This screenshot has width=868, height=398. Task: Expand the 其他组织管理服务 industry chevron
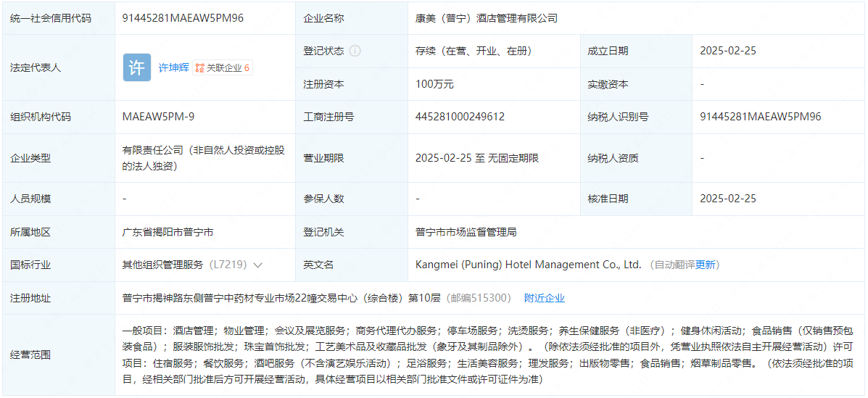pyautogui.click(x=257, y=265)
